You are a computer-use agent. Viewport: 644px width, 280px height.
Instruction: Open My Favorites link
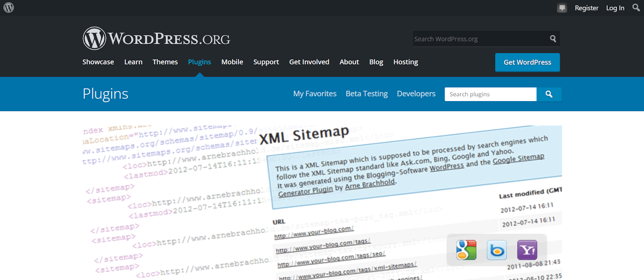315,94
